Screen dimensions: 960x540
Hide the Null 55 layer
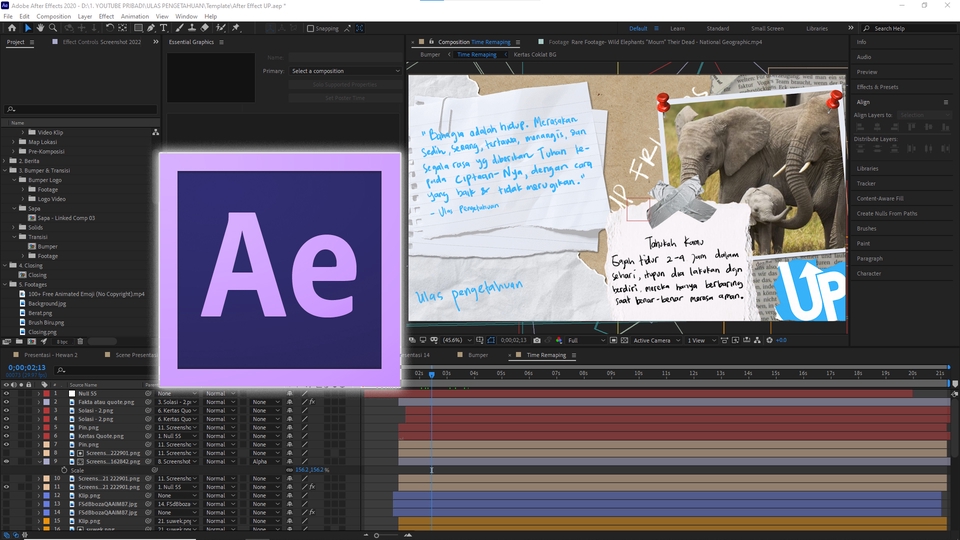(6, 394)
